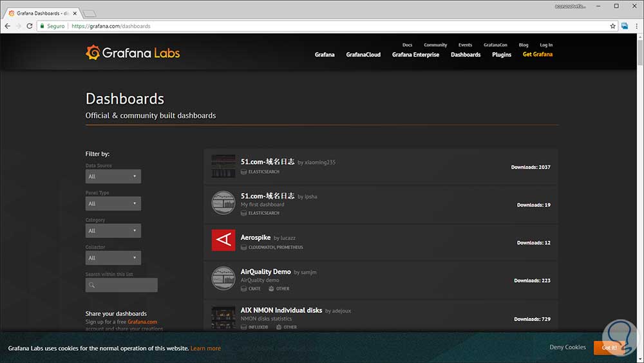Click the CRATE datasource icon under AirQuality Demo
Screen dimensions: 644x363
[243, 289]
